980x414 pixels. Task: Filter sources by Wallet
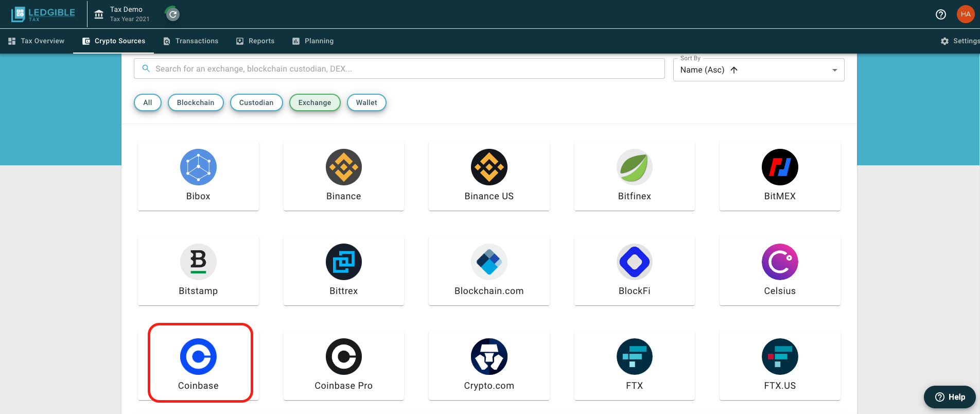[366, 102]
